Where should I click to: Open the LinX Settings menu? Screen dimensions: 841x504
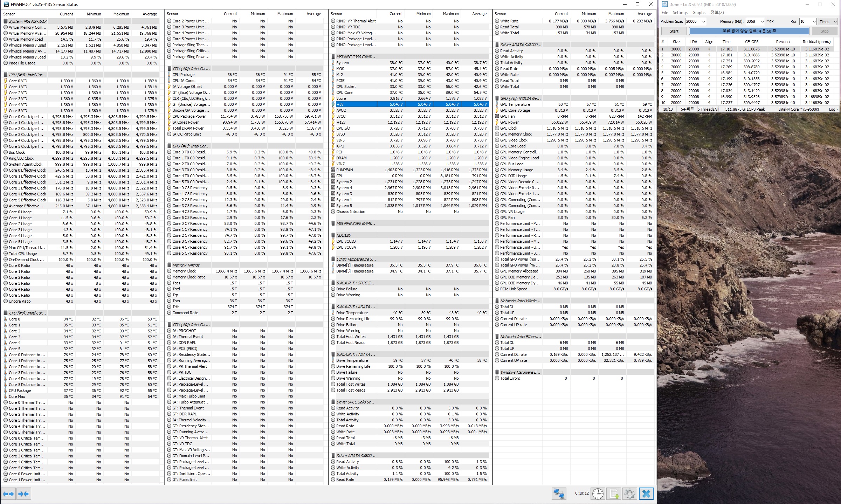(680, 13)
